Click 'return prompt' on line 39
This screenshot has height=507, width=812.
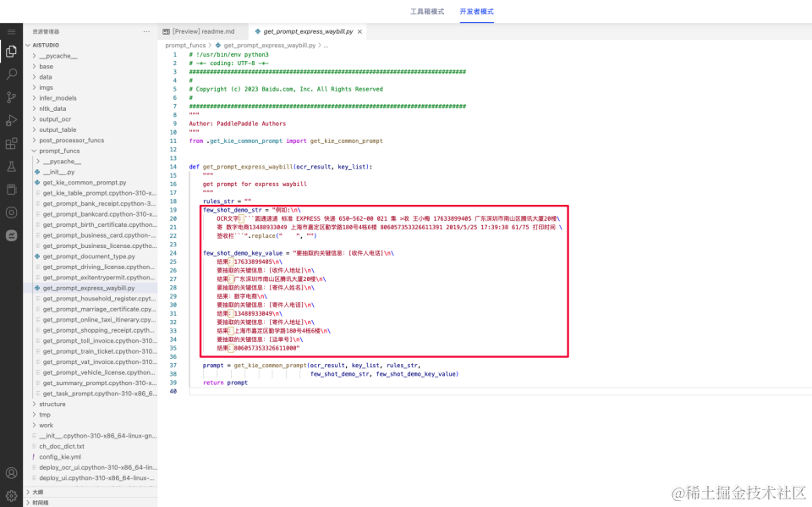click(x=225, y=383)
